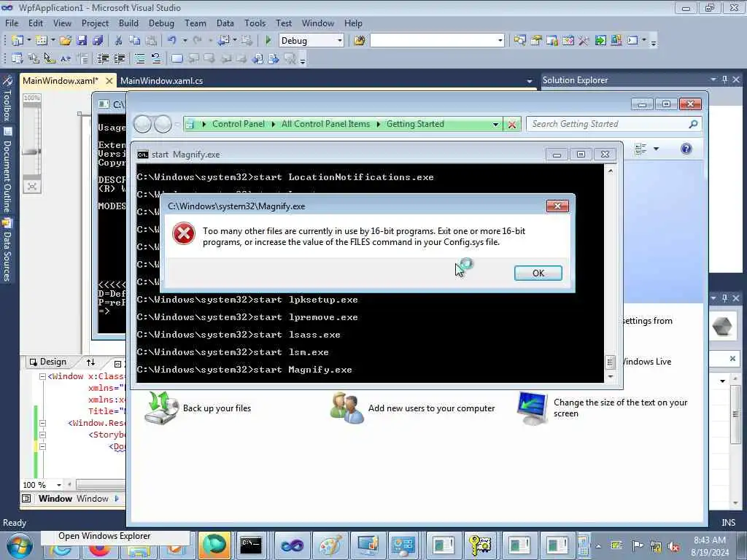Click the Command Prompt taskbar icon
The width and height of the screenshot is (747, 560).
click(x=251, y=545)
